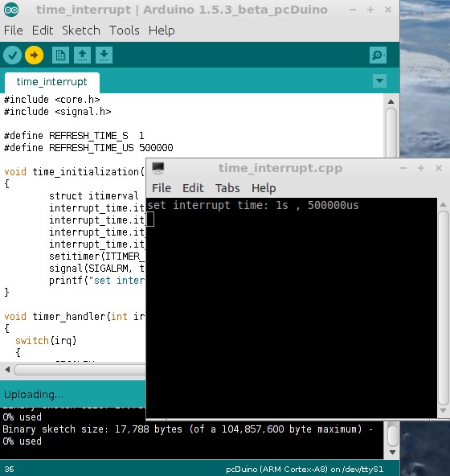
Task: Click the '#include <signal.h>' line
Action: (x=57, y=112)
